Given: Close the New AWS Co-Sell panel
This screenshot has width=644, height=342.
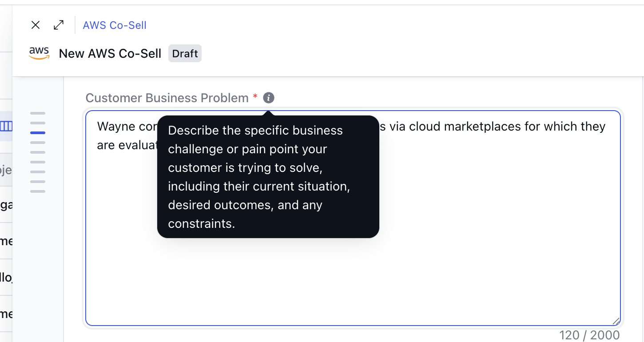Looking at the screenshot, I should coord(36,25).
